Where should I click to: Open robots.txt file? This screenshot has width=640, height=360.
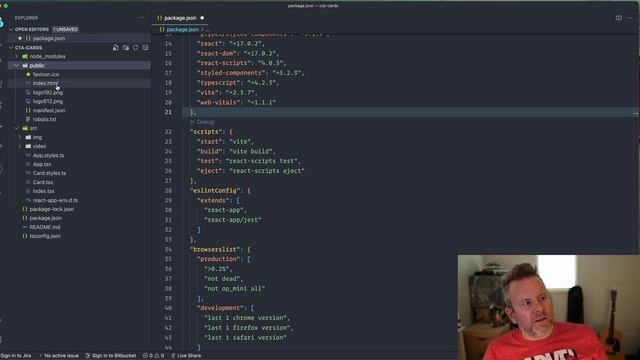[44, 119]
